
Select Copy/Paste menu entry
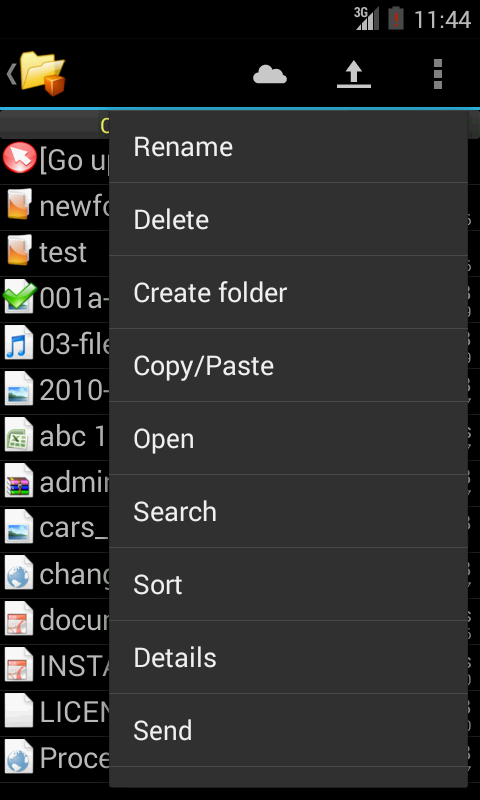(288, 365)
